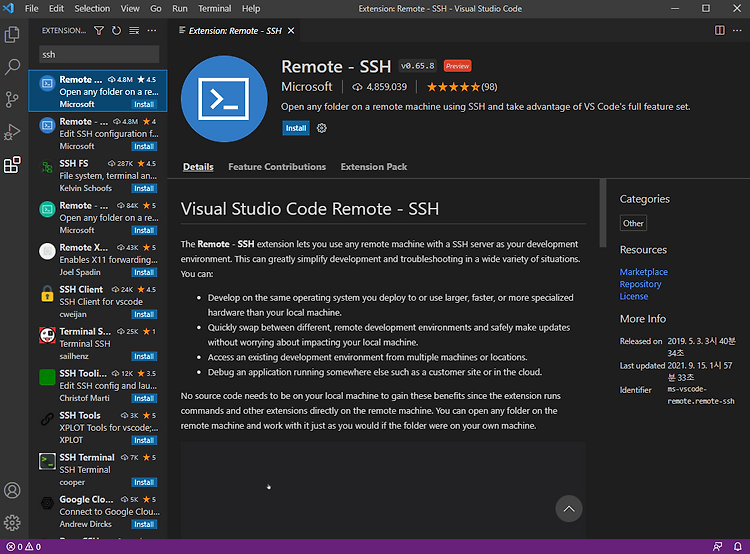The width and height of the screenshot is (750, 554).
Task: Select the Edit SSH configuration extension row
Action: [98, 134]
